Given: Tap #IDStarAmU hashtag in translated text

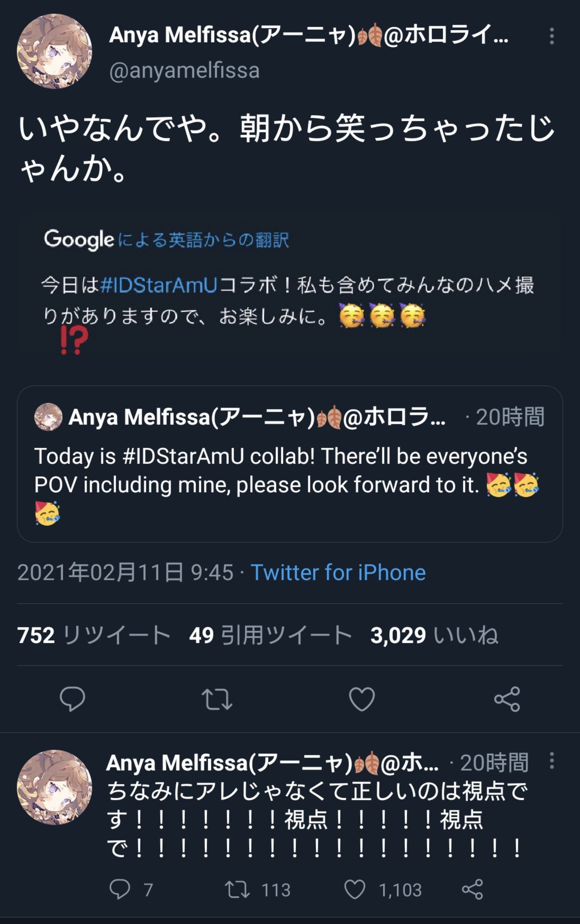Looking at the screenshot, I should coord(158,286).
